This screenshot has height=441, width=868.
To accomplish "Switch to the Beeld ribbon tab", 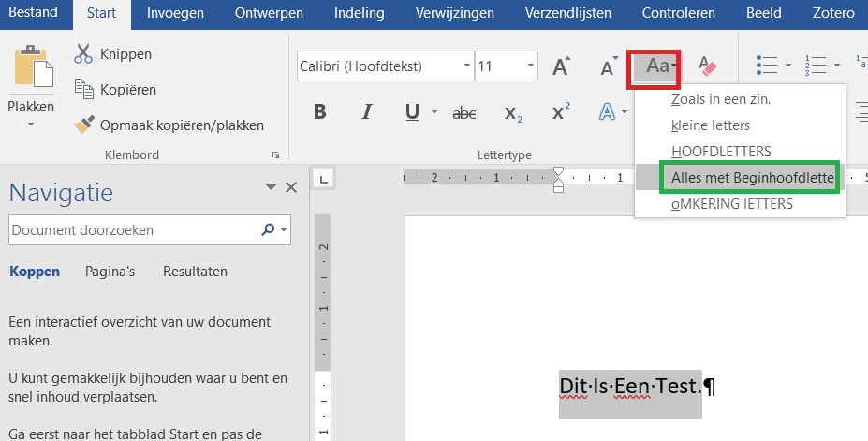I will [764, 13].
